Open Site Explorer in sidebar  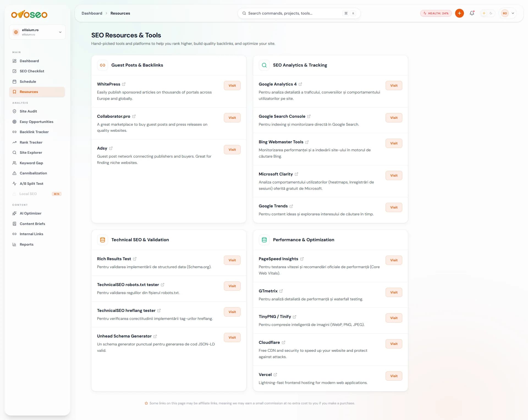coord(37,152)
